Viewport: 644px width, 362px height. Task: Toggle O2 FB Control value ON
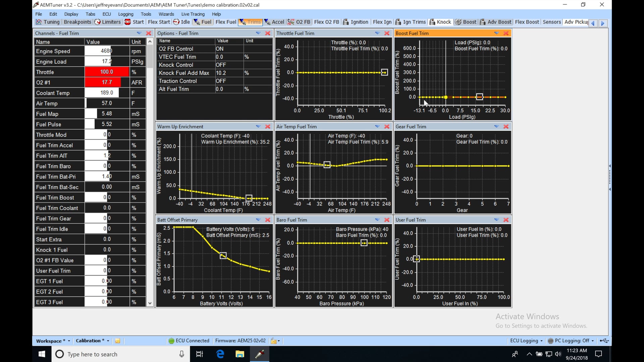pos(229,49)
